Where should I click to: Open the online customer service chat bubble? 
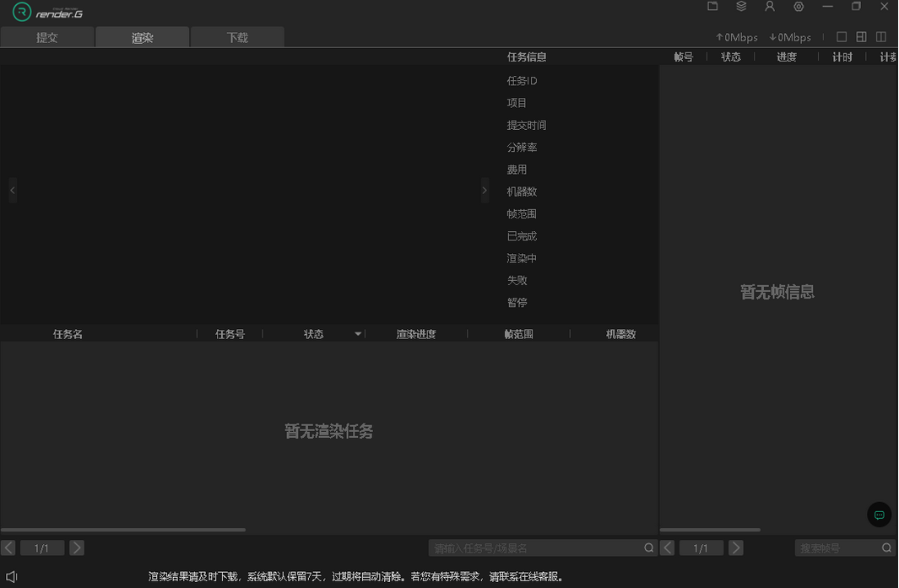(x=879, y=515)
